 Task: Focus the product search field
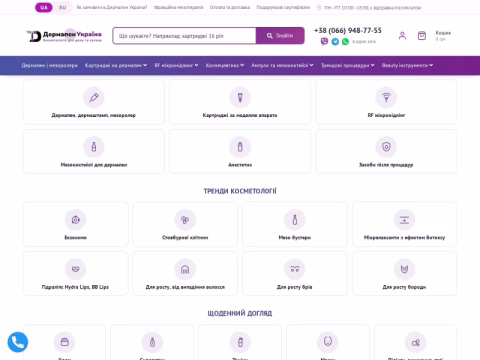pos(184,36)
